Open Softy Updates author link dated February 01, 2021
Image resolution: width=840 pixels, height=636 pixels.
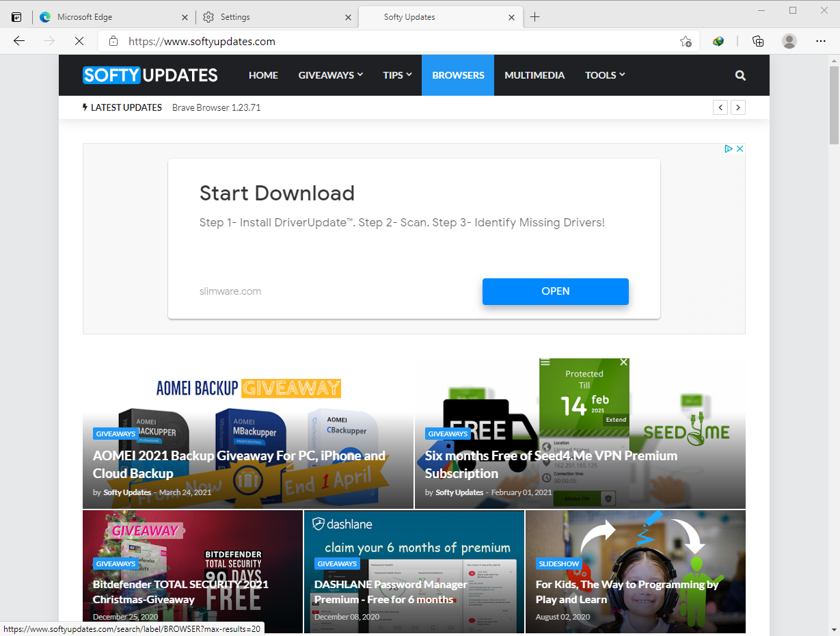coord(459,492)
